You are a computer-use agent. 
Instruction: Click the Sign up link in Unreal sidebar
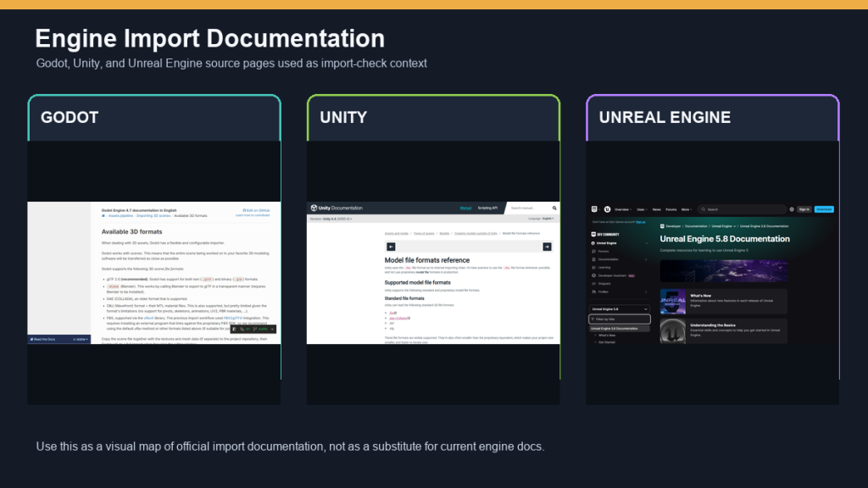641,222
